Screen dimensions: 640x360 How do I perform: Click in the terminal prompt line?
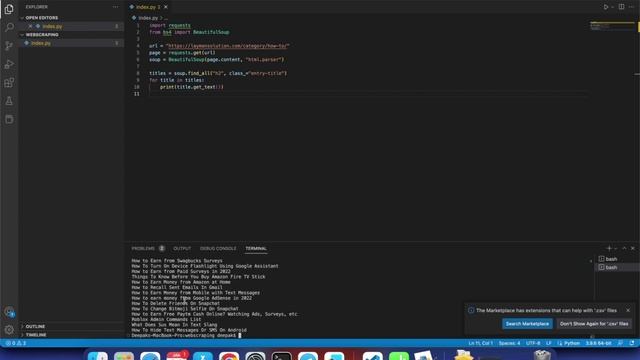(x=186, y=336)
